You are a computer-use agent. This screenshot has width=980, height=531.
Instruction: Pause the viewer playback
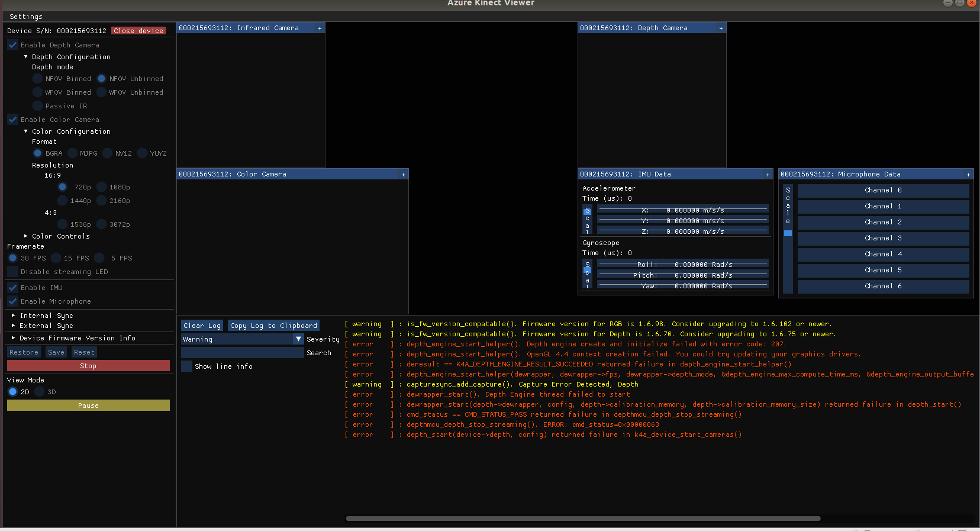pos(88,406)
